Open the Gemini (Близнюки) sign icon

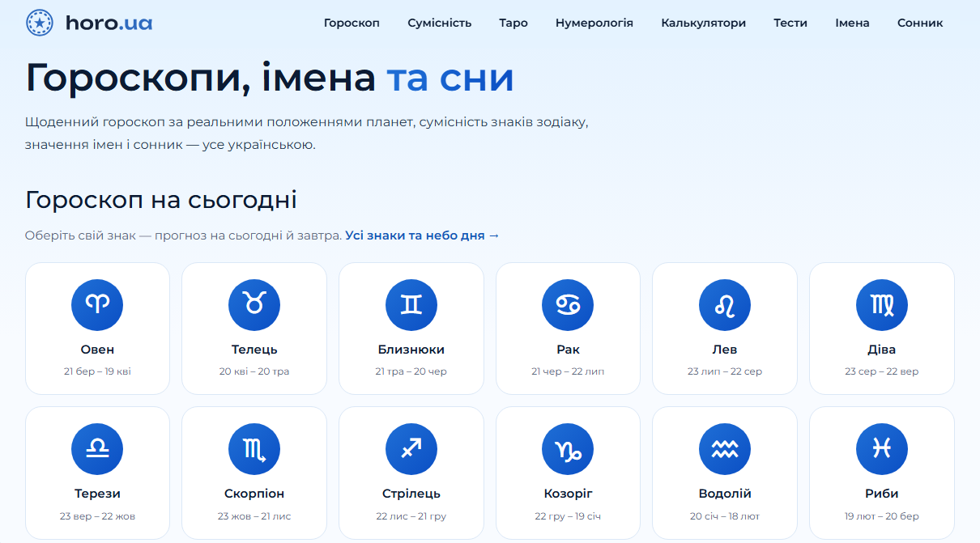pyautogui.click(x=411, y=305)
